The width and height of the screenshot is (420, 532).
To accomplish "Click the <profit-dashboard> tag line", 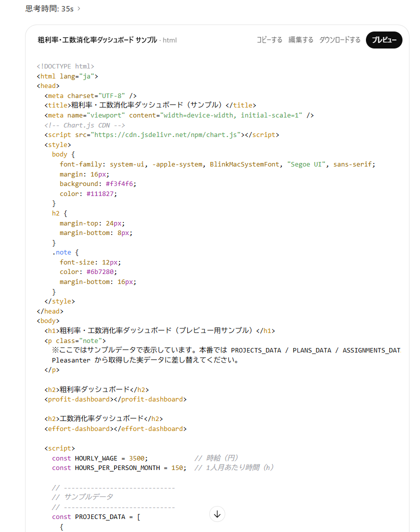I will click(x=116, y=399).
